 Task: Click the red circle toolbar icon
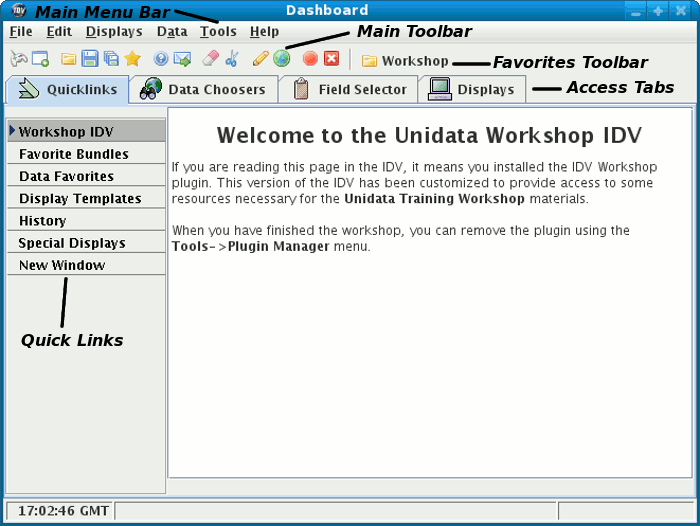[310, 60]
